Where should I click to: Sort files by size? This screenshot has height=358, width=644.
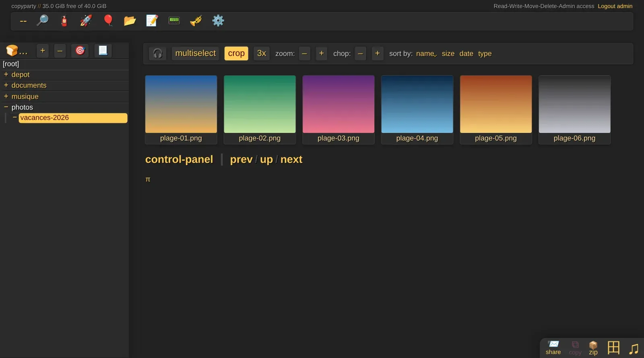[448, 54]
